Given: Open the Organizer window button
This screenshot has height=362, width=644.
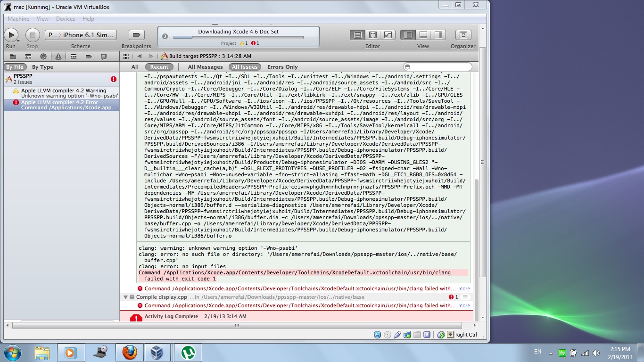Looking at the screenshot, I should pos(463,35).
